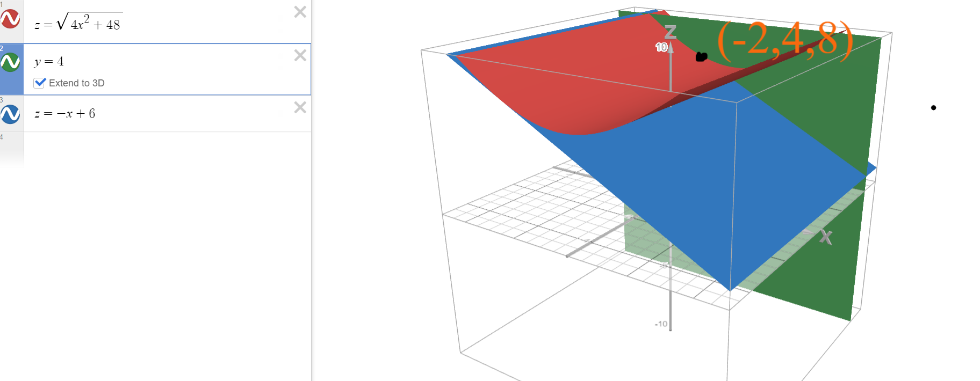Click the Extend to 3D label
The width and height of the screenshot is (980, 381).
click(77, 83)
